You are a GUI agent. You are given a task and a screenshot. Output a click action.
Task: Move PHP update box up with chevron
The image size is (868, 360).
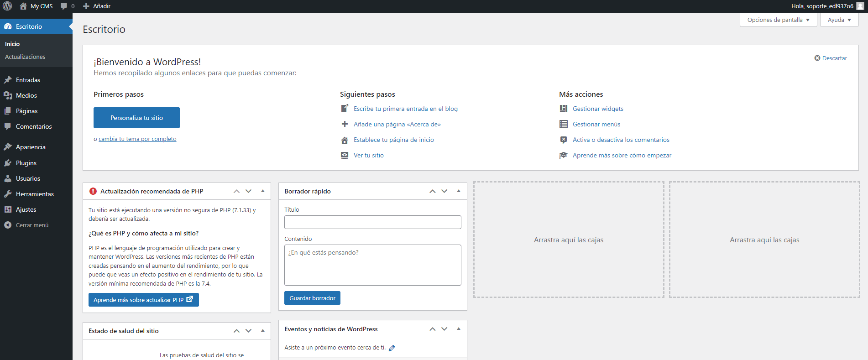[x=236, y=191]
